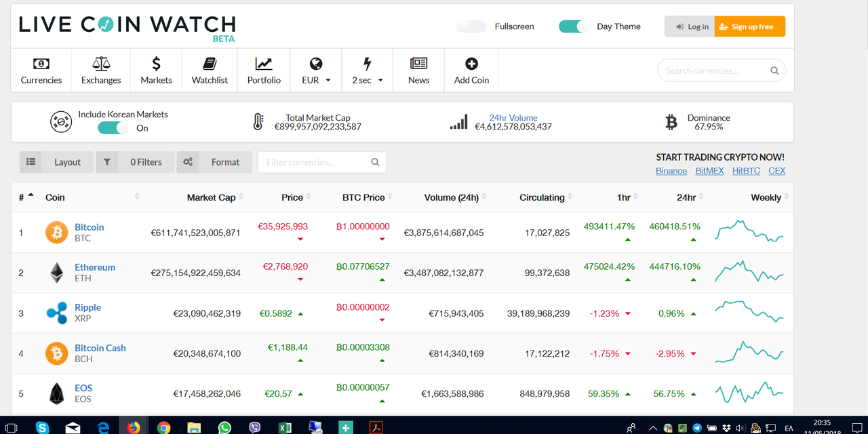Sort table by 1hr change column
Screen dimensions: 868x434
tap(628, 197)
